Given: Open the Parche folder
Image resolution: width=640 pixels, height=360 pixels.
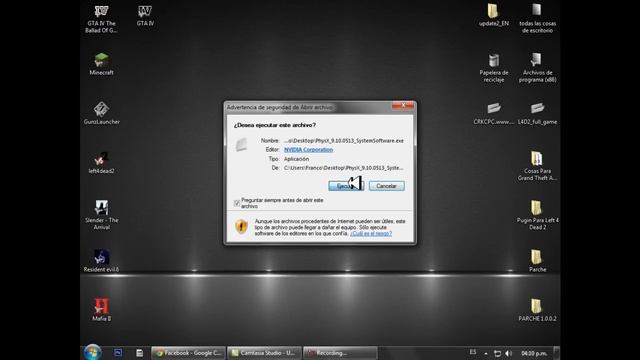Looking at the screenshot, I should point(537,261).
